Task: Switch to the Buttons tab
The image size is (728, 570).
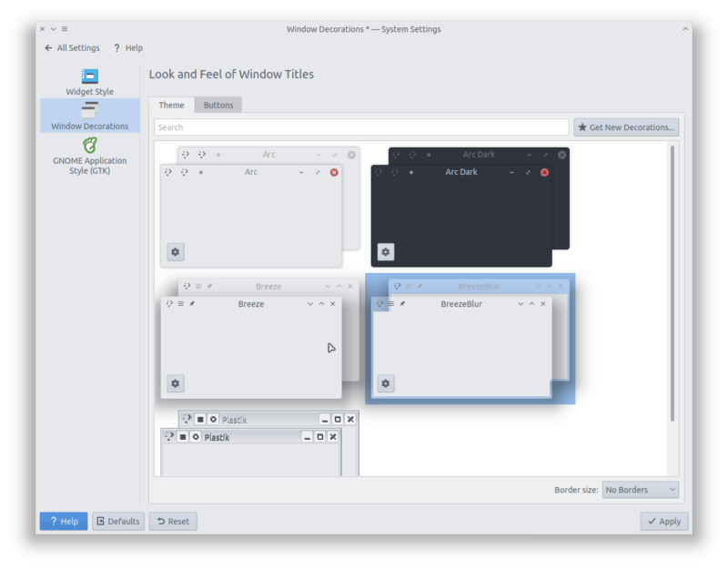Action: [x=218, y=105]
